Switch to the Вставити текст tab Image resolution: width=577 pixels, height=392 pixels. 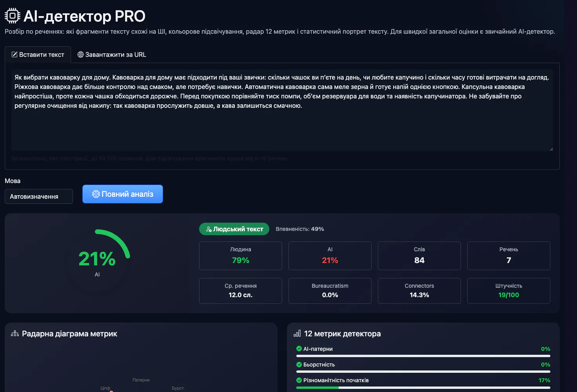point(38,54)
